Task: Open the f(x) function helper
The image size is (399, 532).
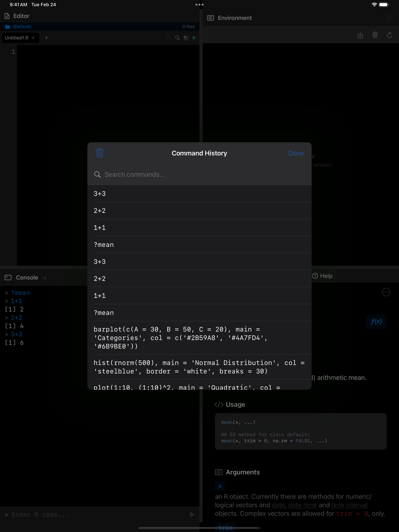Action: pos(376,322)
